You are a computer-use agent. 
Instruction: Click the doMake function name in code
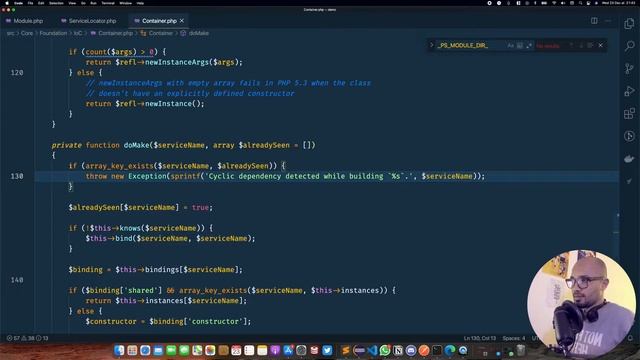point(136,145)
